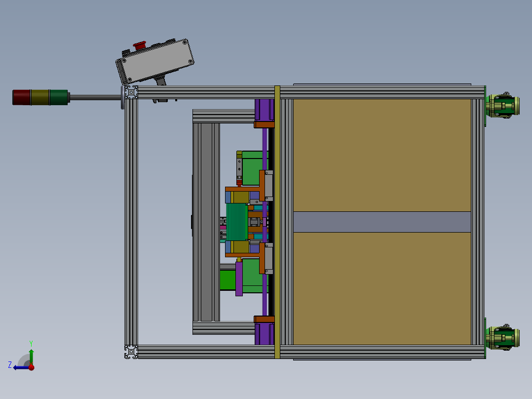Click the central dark green block
Viewport: 532px width, 399px height.
(236, 222)
